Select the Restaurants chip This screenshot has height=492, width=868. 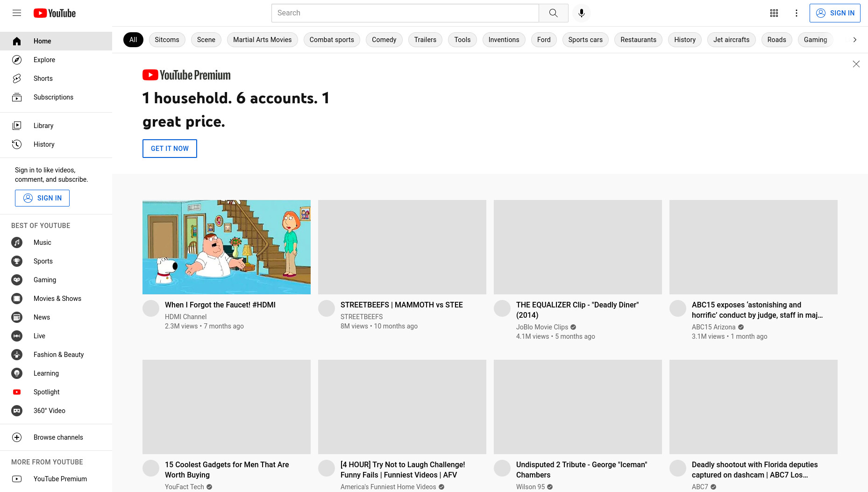point(638,40)
